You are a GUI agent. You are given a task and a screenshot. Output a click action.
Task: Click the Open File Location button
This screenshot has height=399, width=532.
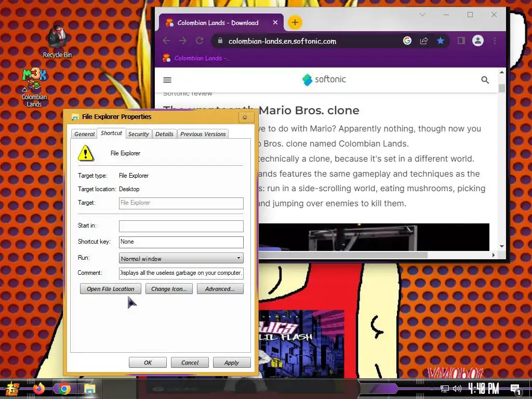click(x=111, y=289)
